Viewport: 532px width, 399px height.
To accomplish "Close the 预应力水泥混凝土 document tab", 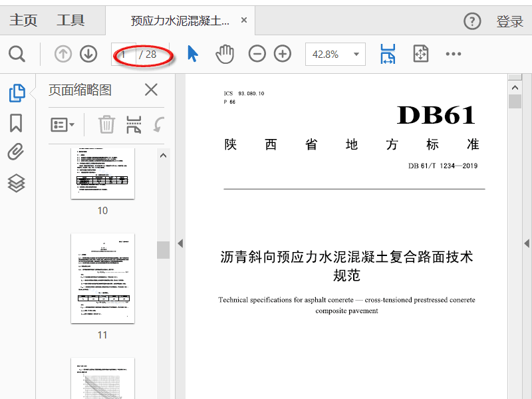I will (244, 21).
